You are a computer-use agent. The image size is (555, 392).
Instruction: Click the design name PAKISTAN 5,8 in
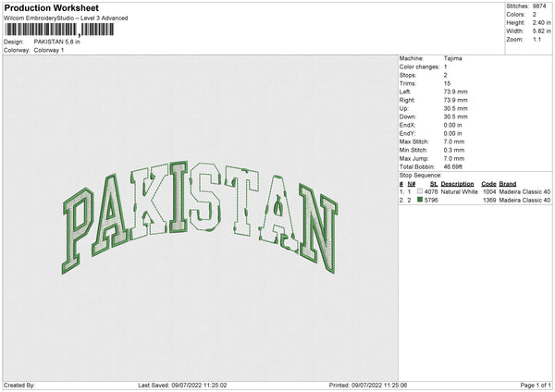(x=56, y=42)
